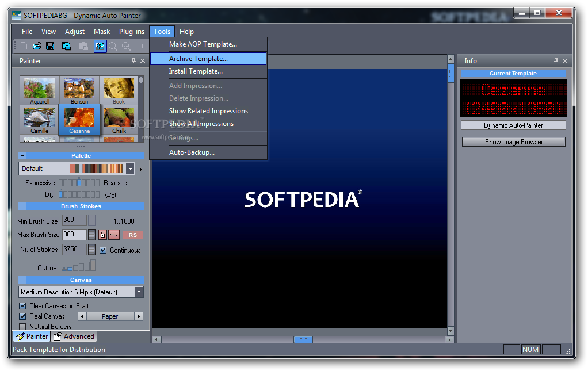The height and width of the screenshot is (371, 588).
Task: Click the greyed-out paste clipboard toolbar icon
Action: tap(83, 46)
